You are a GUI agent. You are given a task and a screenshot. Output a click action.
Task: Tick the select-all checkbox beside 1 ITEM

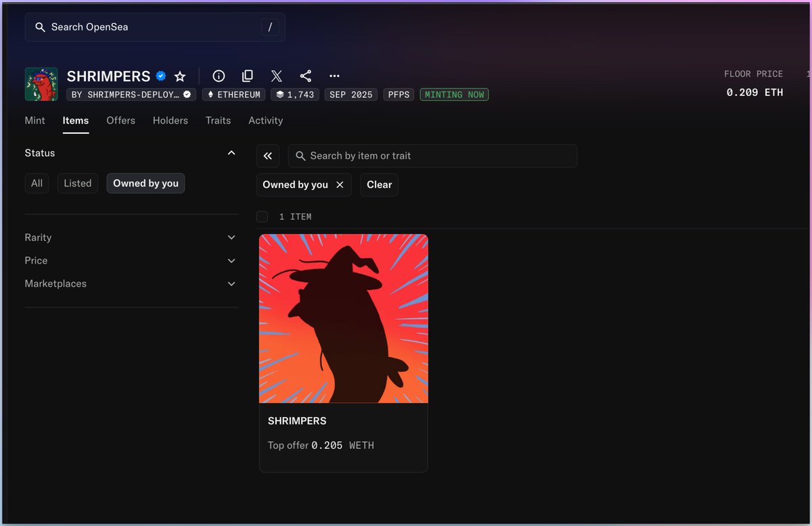(262, 216)
